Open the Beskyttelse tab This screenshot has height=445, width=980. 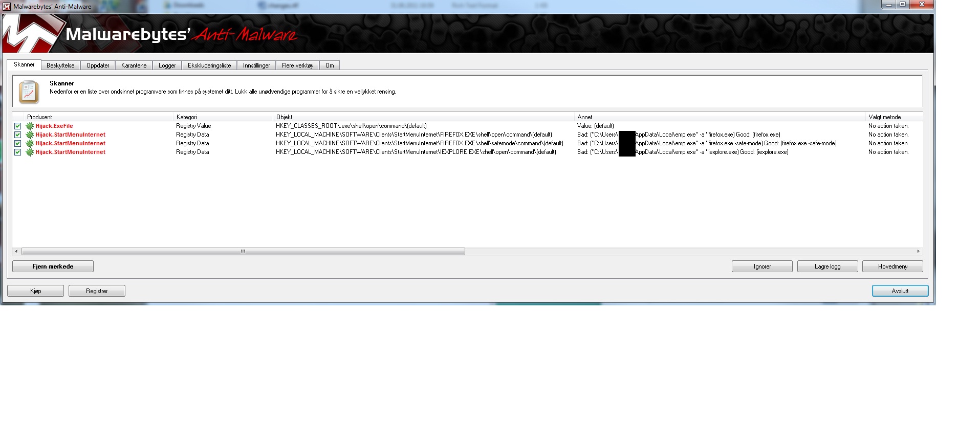60,65
